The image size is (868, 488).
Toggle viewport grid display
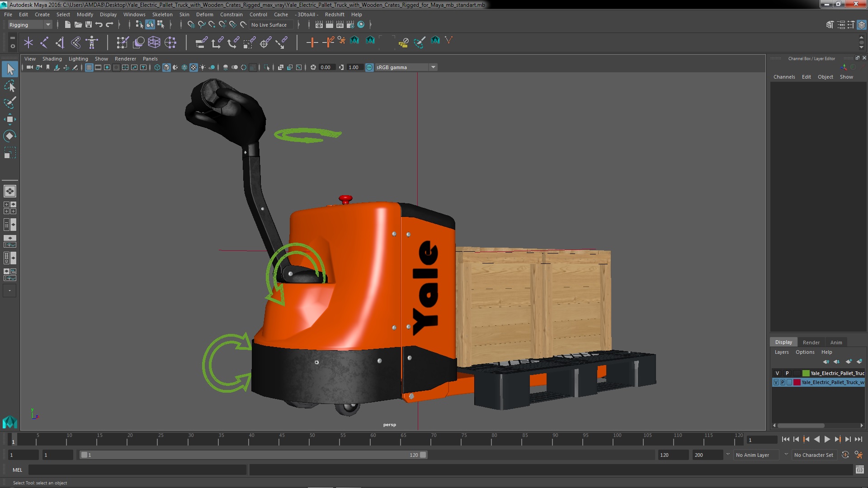[x=89, y=67]
